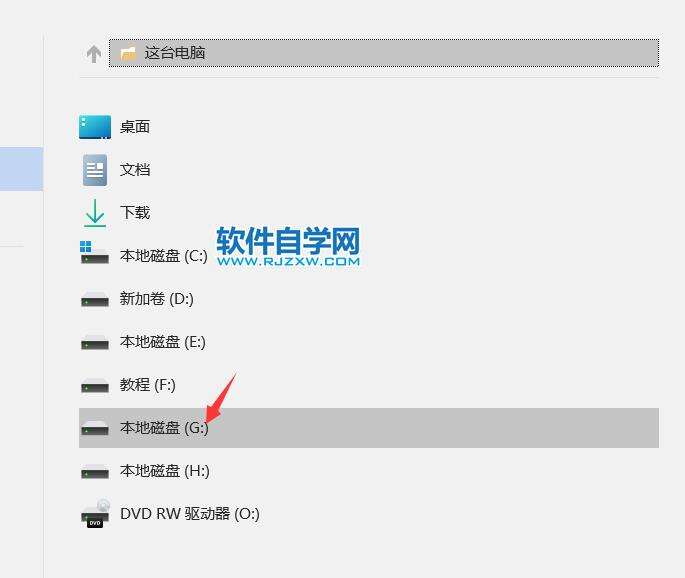The width and height of the screenshot is (685, 578).
Task: Select 本地磁盘 (G:) entry
Action: pos(369,428)
